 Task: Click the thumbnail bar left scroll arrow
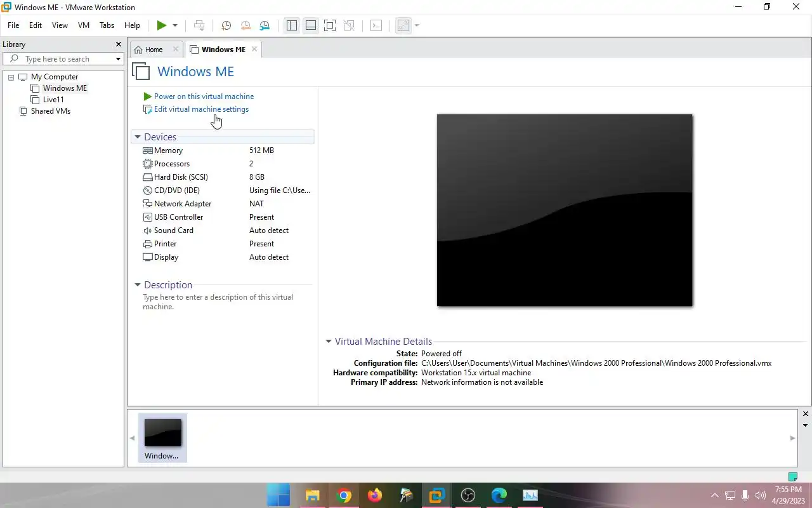133,438
